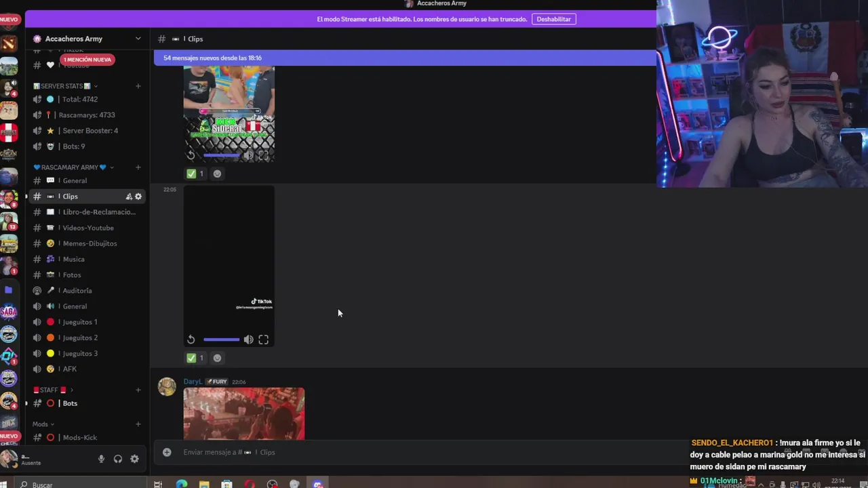
Task: Open the Dota server icon in server list
Action: pos(9,44)
